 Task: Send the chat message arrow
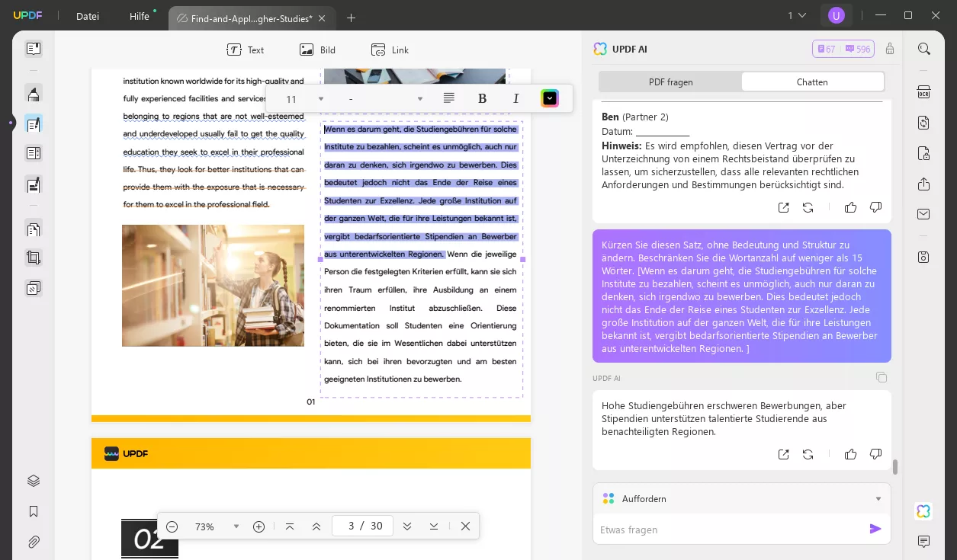875,529
